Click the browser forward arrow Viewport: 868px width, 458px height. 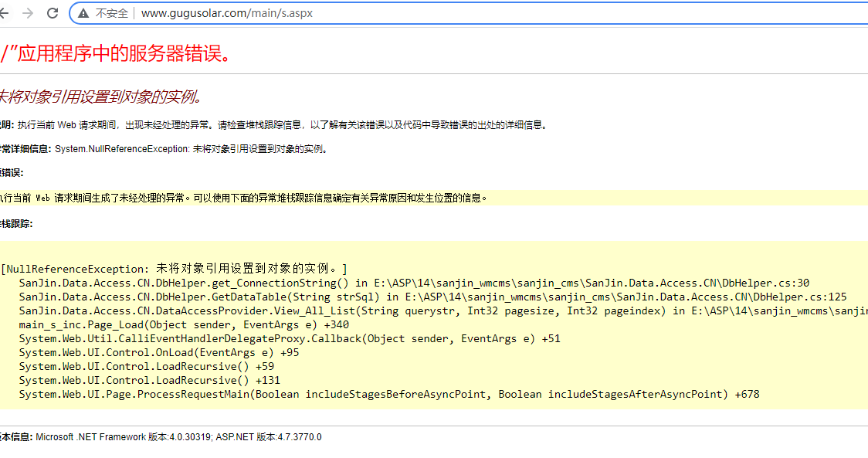pyautogui.click(x=28, y=13)
